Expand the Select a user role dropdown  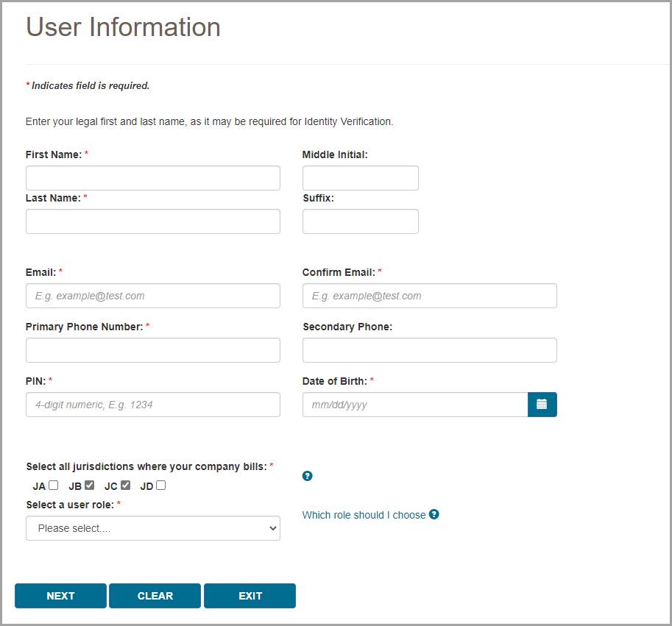(153, 528)
